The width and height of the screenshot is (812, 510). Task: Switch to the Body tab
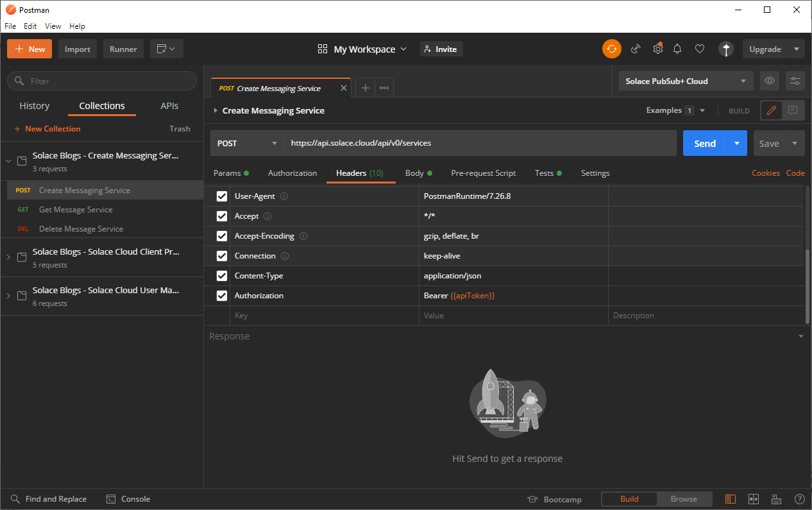(414, 173)
